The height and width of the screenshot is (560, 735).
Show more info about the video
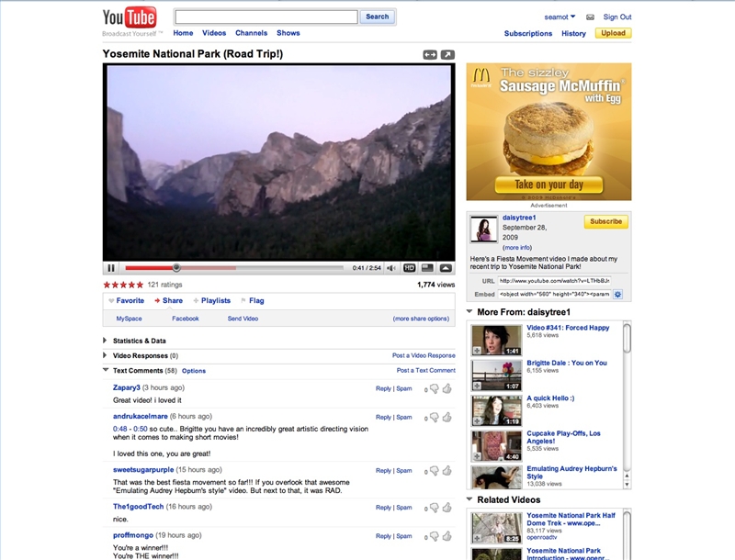tap(517, 248)
